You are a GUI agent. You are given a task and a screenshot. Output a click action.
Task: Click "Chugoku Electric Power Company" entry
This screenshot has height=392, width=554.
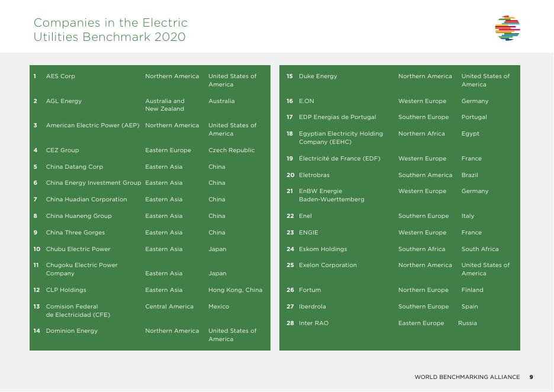point(82,269)
